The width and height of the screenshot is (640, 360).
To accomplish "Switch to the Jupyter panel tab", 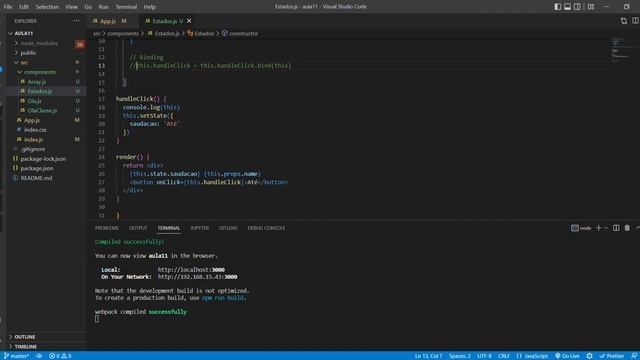I will point(200,228).
